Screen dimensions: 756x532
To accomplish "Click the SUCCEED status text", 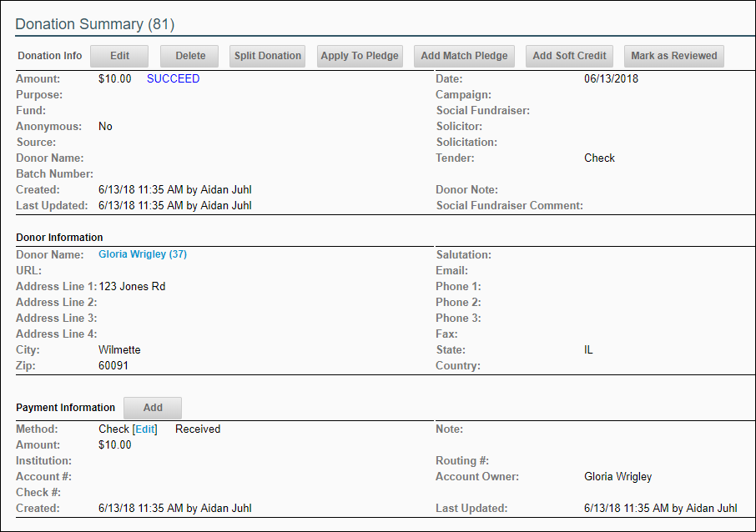I will click(x=173, y=78).
